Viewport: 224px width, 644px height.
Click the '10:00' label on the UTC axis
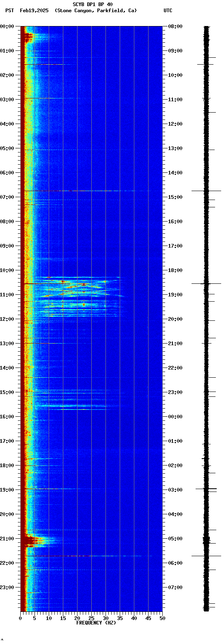click(175, 75)
